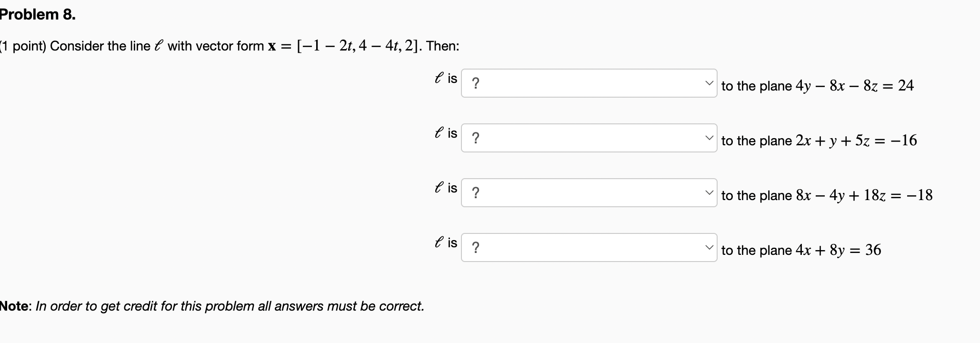Image resolution: width=980 pixels, height=343 pixels.
Task: Open the dropdown for plane 4y − 8x − 8z = 24
Action: pyautogui.click(x=589, y=84)
